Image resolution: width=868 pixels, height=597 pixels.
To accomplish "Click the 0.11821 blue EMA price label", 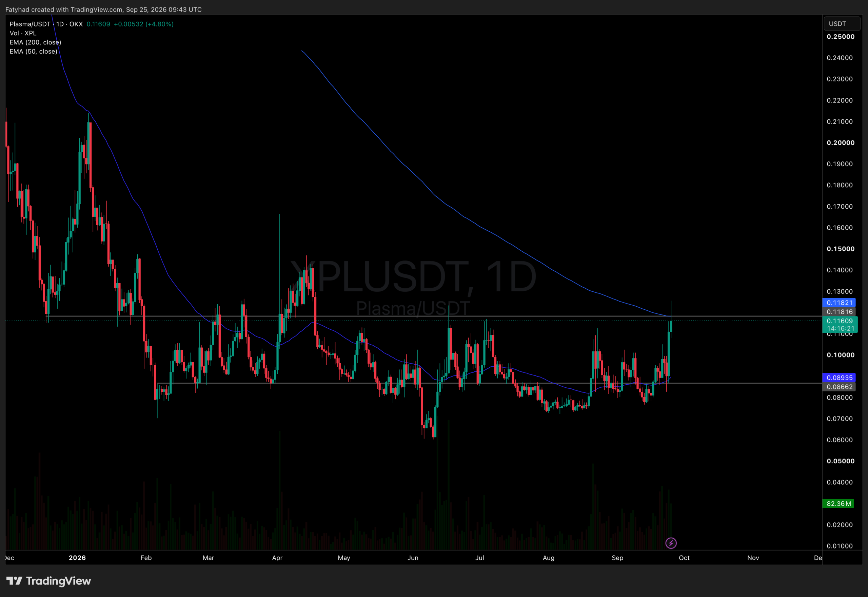I will 839,303.
